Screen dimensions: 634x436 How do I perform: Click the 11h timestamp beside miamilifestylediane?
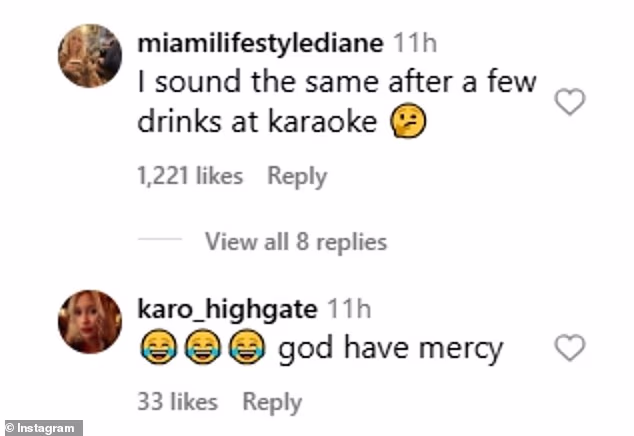click(x=413, y=44)
